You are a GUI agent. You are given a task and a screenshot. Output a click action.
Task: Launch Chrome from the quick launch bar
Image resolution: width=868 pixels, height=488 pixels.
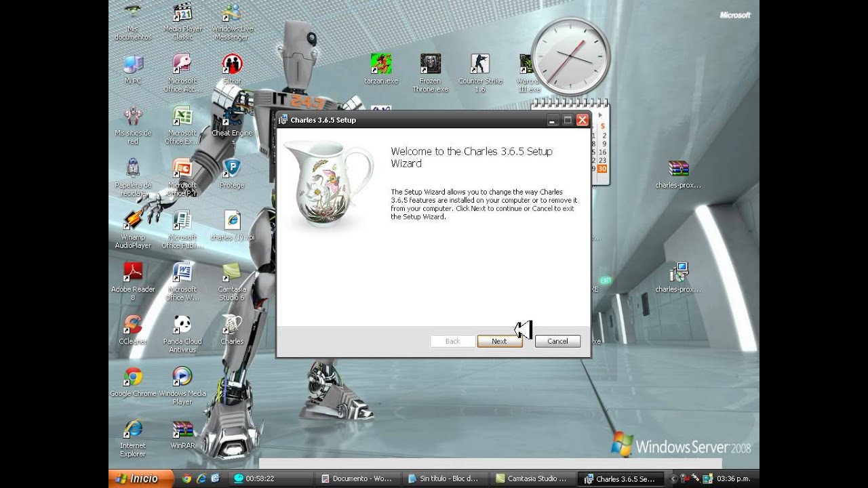point(186,479)
